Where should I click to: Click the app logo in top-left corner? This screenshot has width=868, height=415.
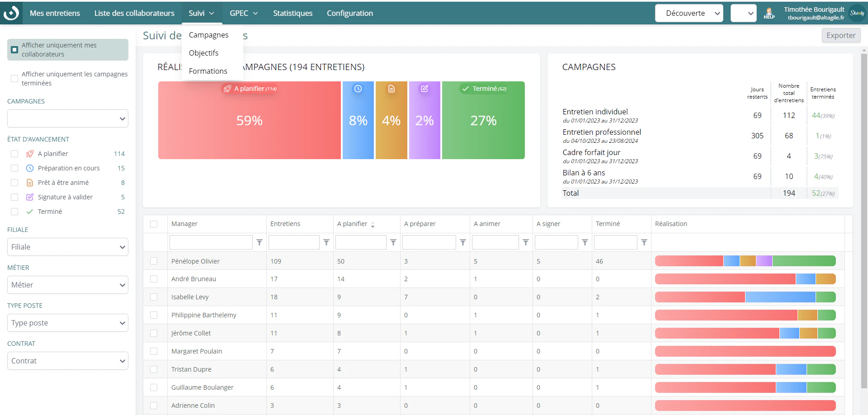(x=11, y=13)
